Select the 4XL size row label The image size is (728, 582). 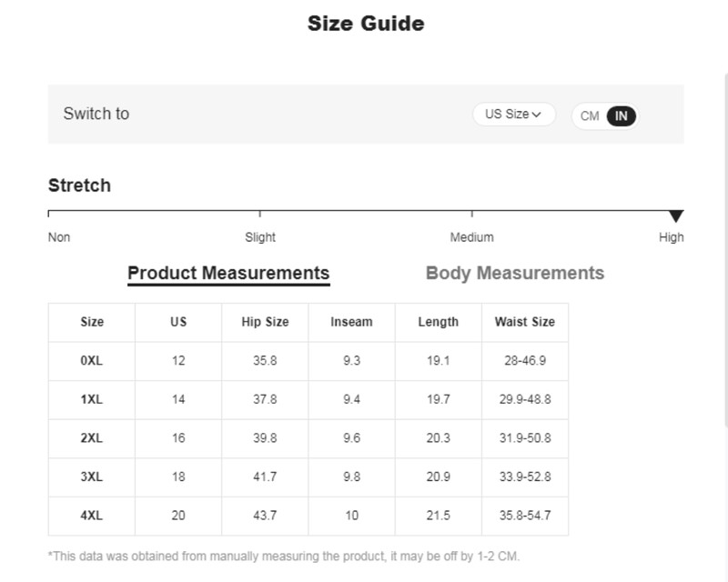[x=92, y=516]
